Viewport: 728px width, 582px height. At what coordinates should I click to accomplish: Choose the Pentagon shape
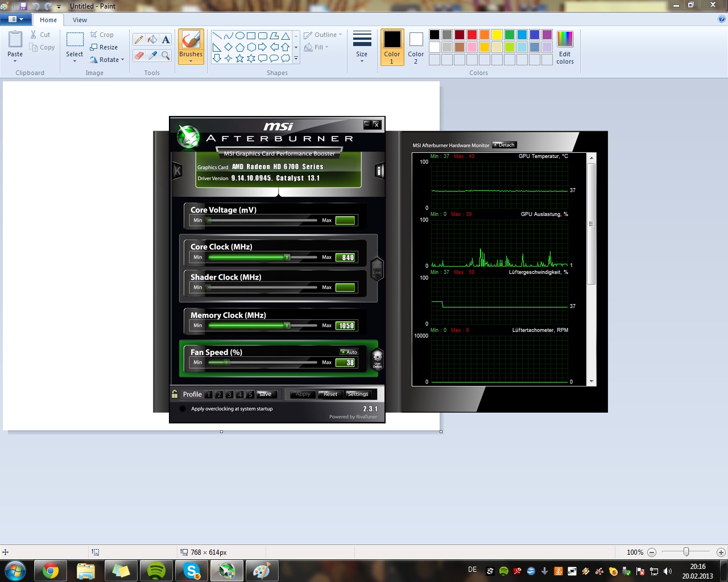[x=239, y=47]
